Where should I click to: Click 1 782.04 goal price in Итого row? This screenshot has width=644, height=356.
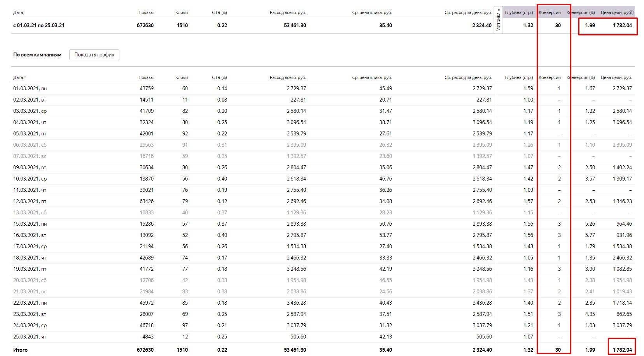tap(622, 350)
